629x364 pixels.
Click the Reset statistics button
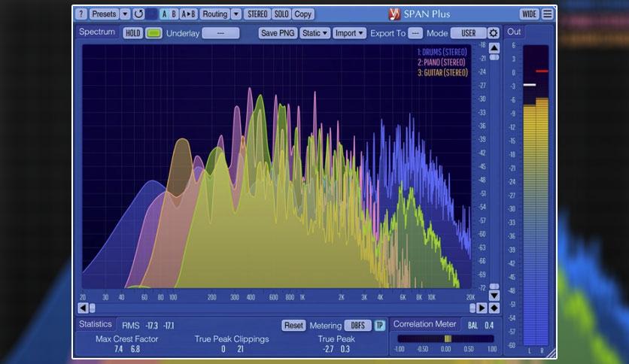tap(293, 325)
